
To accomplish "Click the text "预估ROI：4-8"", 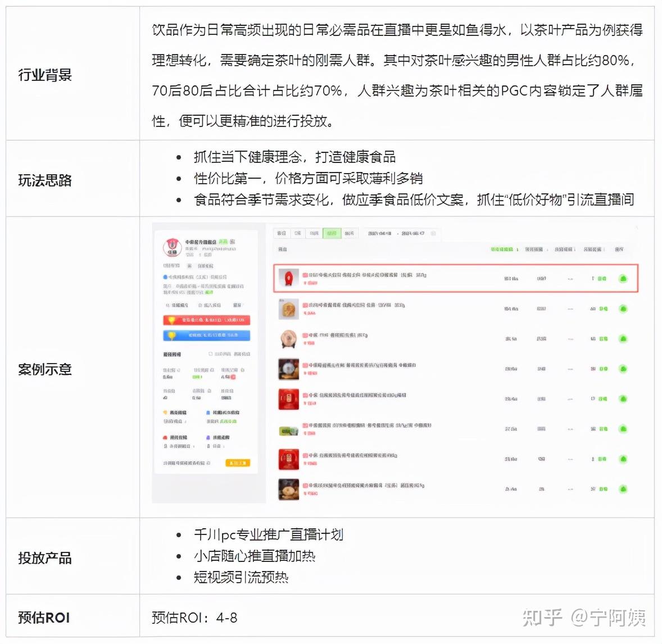I will pyautogui.click(x=194, y=618).
